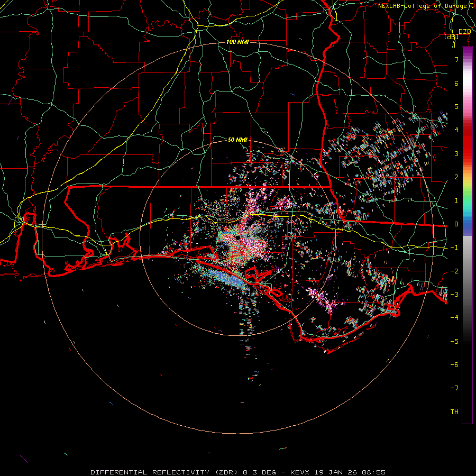
Task: Click the -5 value on the color scale
Action: (x=454, y=341)
